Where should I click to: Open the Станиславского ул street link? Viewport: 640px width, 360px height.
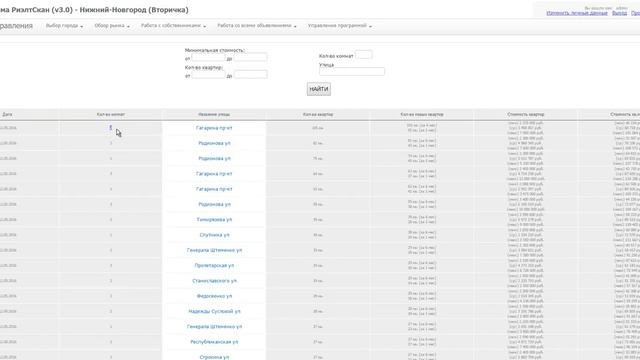pyautogui.click(x=214, y=281)
